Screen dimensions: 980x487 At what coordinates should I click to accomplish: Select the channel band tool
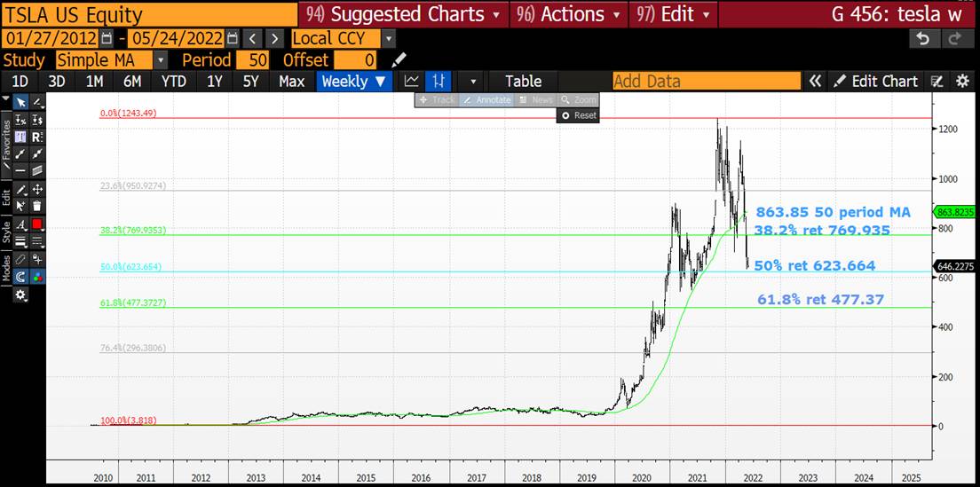[x=37, y=170]
